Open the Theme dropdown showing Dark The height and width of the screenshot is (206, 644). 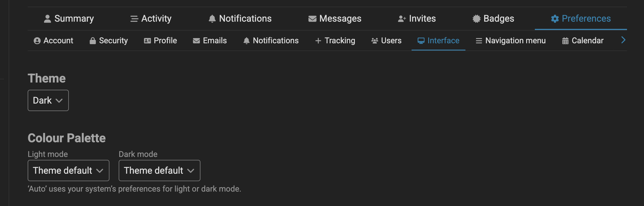click(48, 100)
